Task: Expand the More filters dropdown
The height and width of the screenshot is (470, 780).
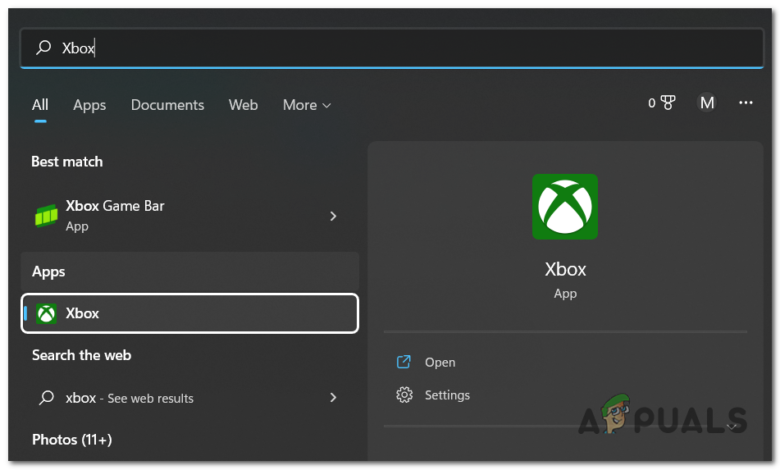Action: coord(306,105)
